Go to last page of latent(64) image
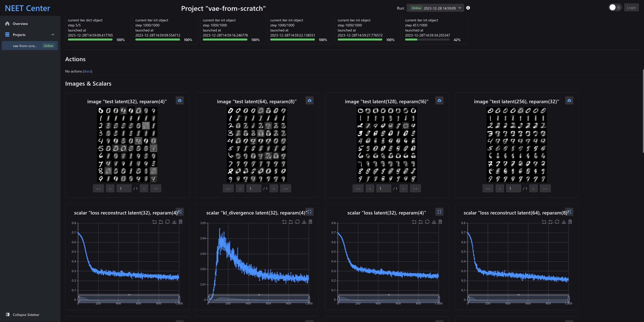The height and width of the screenshot is (322, 644). 286,189
